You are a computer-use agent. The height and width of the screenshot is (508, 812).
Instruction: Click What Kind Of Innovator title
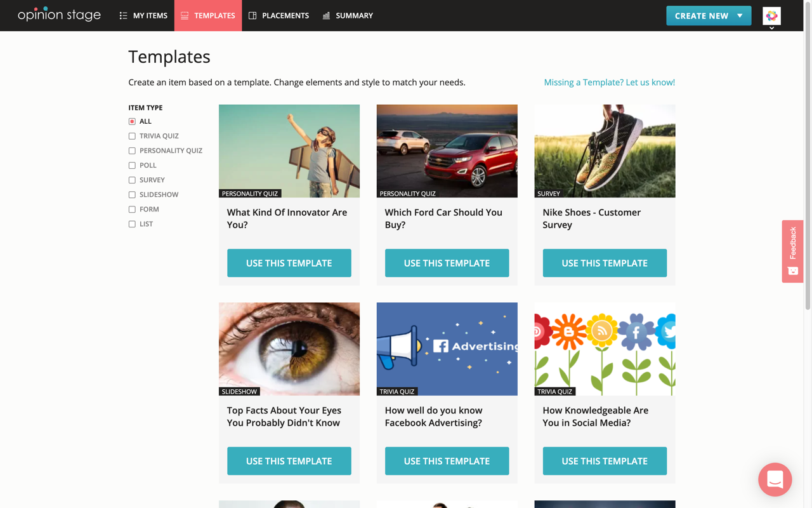click(287, 218)
